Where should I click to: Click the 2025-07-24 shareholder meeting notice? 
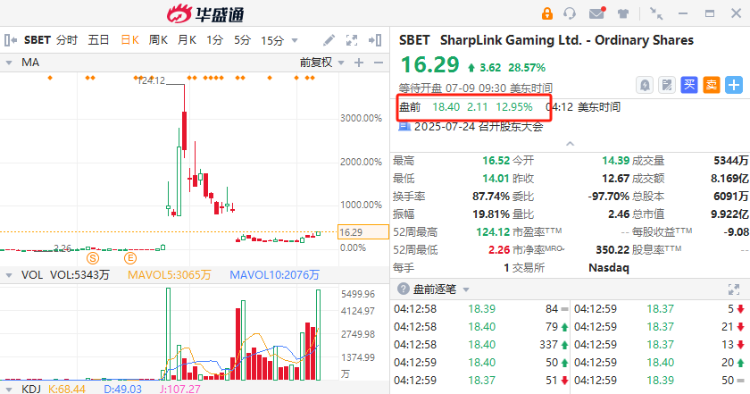coord(472,127)
